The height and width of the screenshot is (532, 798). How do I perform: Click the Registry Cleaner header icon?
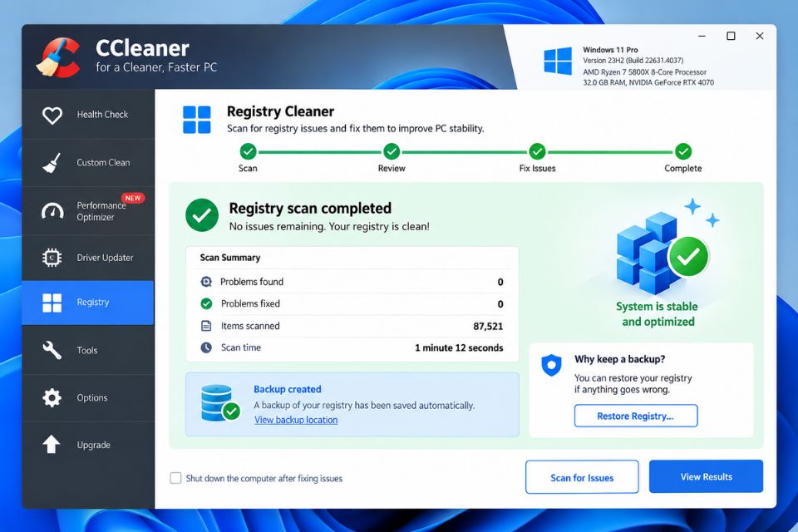(x=196, y=120)
